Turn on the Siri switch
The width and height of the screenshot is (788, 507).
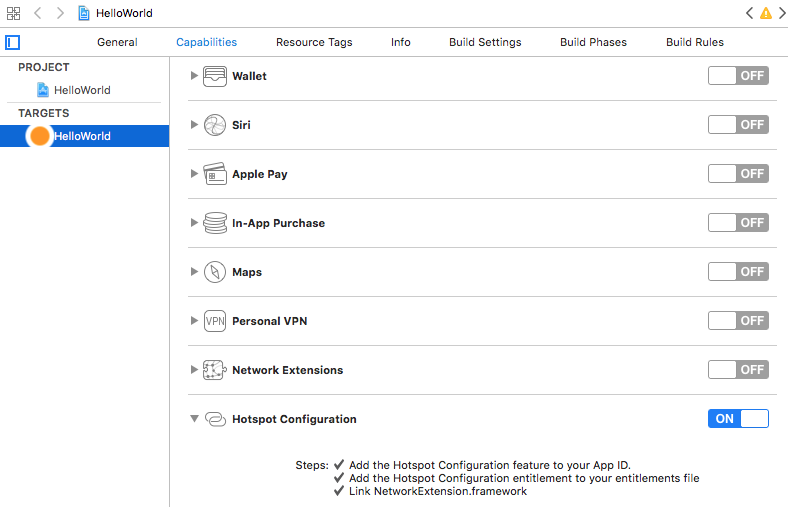pyautogui.click(x=738, y=125)
